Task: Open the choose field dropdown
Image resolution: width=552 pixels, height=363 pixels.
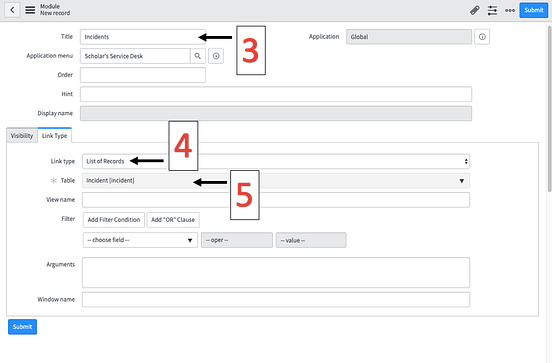Action: click(x=140, y=240)
